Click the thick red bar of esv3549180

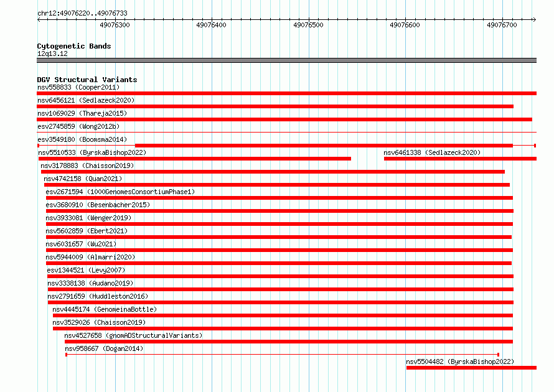[x=324, y=146]
